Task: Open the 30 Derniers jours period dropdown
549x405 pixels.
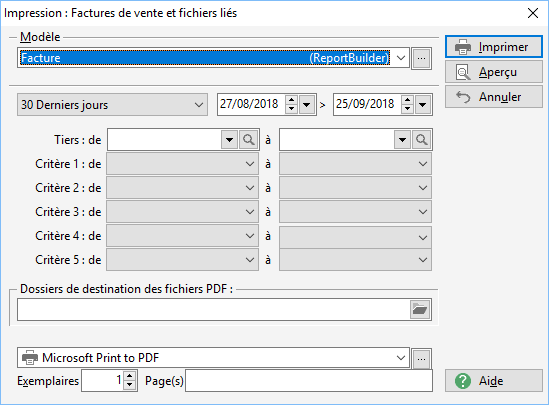Action: point(112,105)
